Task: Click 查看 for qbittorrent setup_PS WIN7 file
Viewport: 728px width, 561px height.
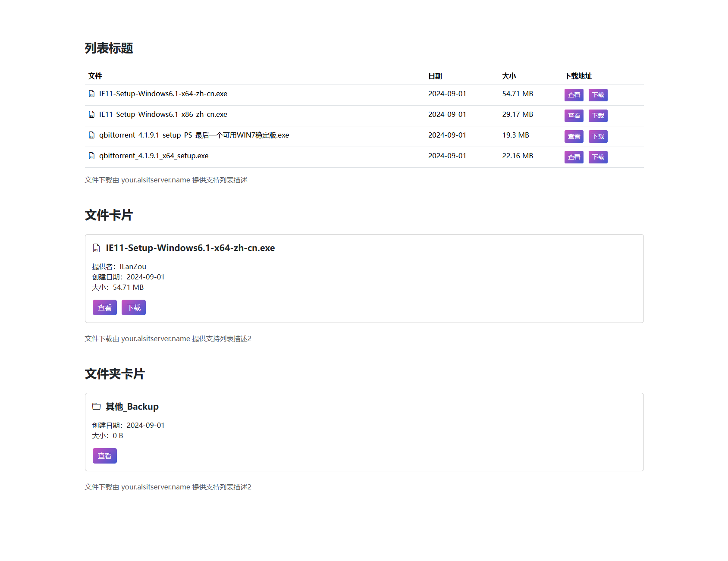Action: 574,136
